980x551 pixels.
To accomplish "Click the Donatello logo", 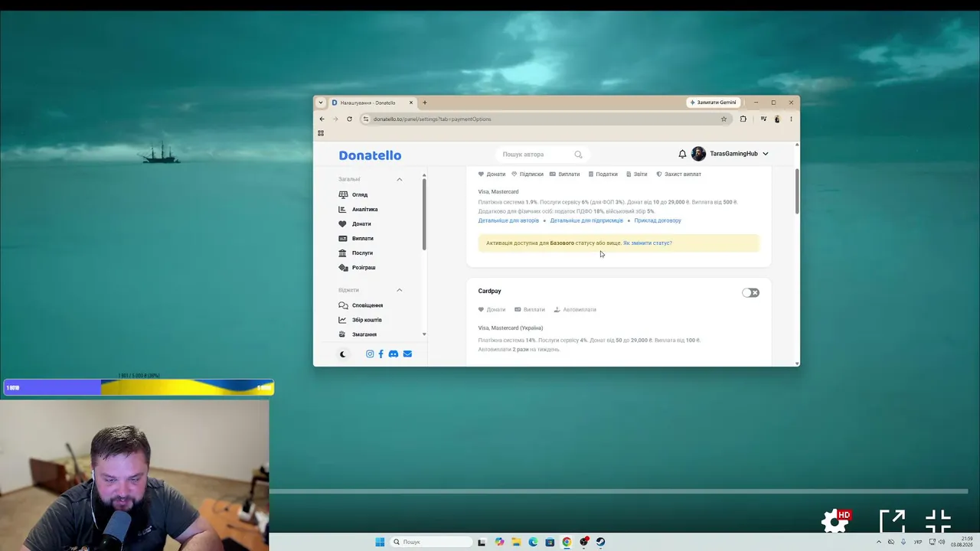I will (x=370, y=155).
